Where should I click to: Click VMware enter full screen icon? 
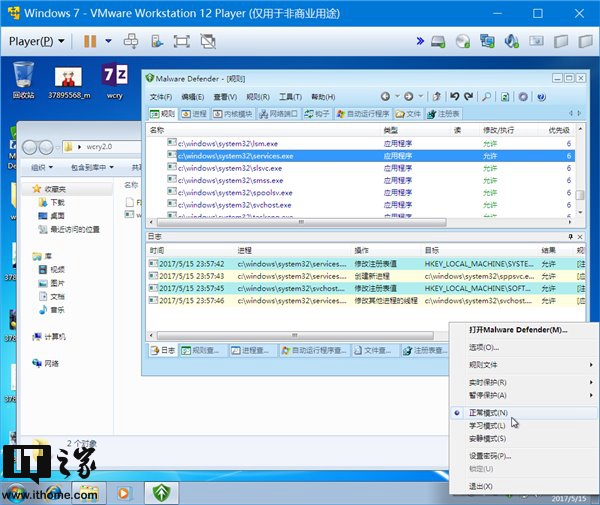[x=182, y=41]
